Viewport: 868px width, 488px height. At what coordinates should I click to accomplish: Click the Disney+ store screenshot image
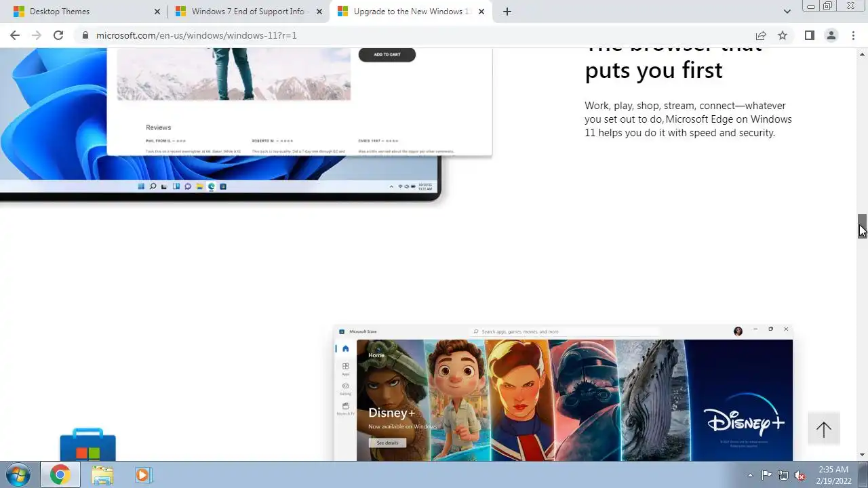[563, 393]
